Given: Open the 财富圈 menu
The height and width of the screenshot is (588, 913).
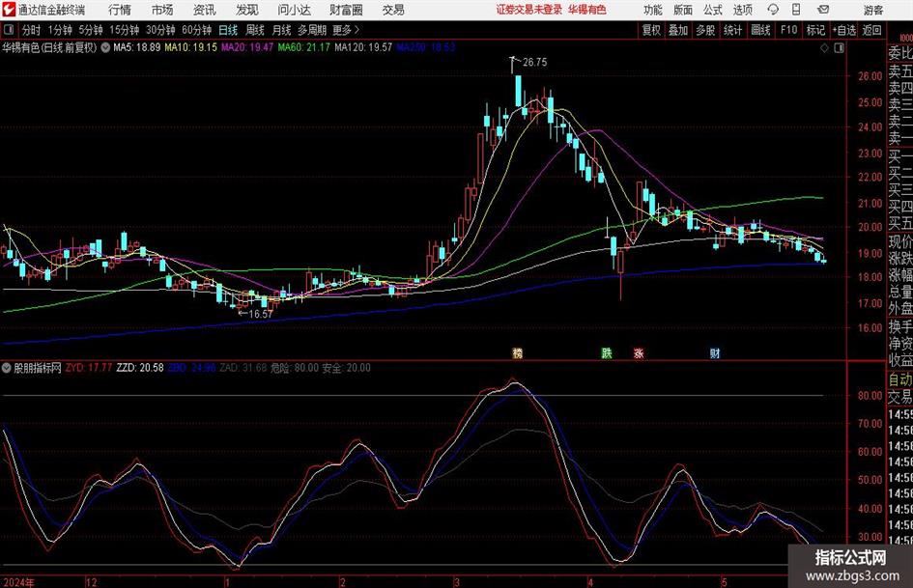Looking at the screenshot, I should [x=346, y=10].
